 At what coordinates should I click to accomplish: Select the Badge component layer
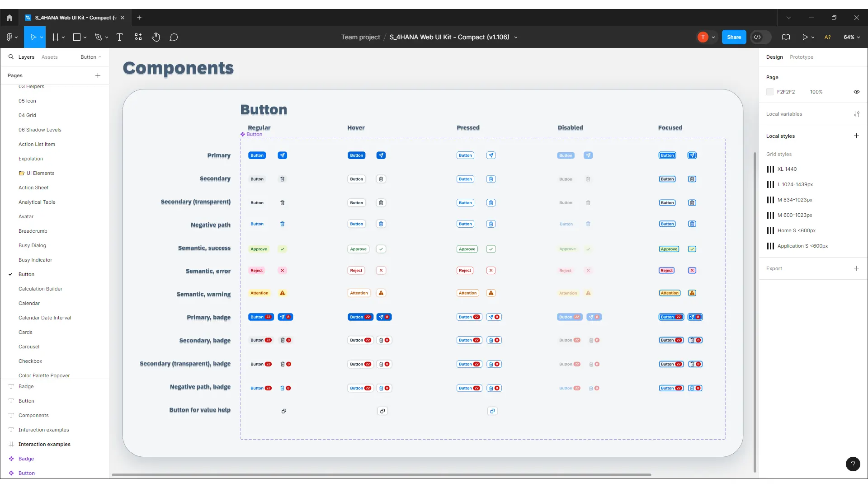(x=26, y=459)
